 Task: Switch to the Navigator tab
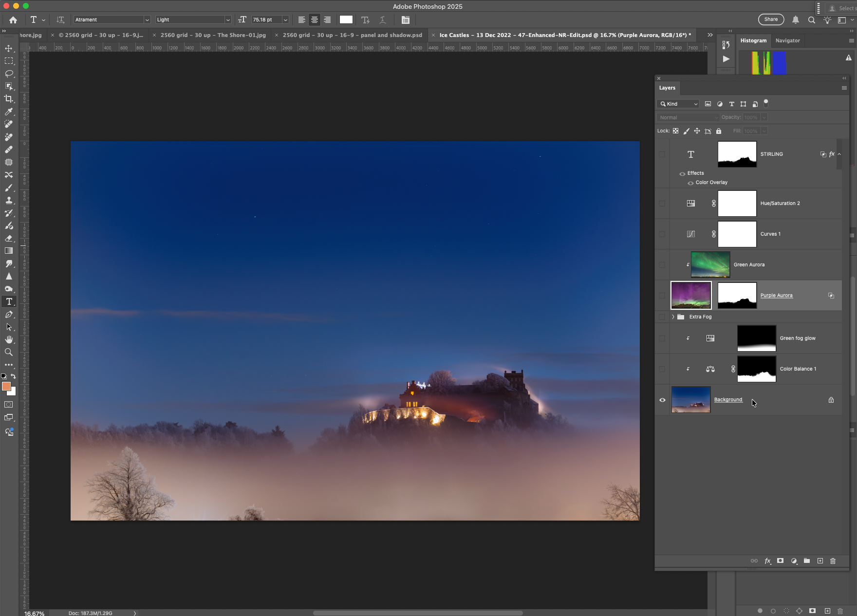[x=787, y=41]
